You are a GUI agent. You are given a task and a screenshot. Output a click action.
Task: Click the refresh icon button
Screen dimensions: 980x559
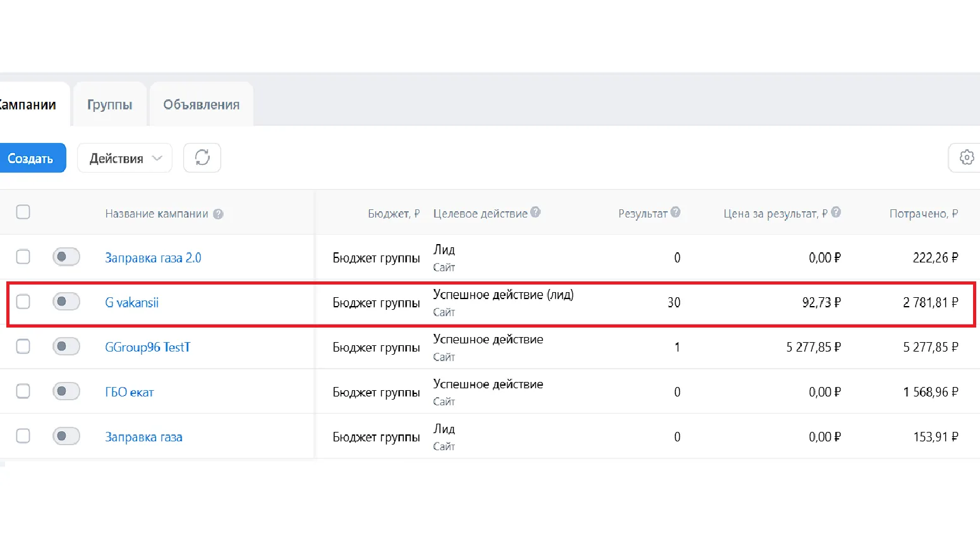[x=202, y=157]
